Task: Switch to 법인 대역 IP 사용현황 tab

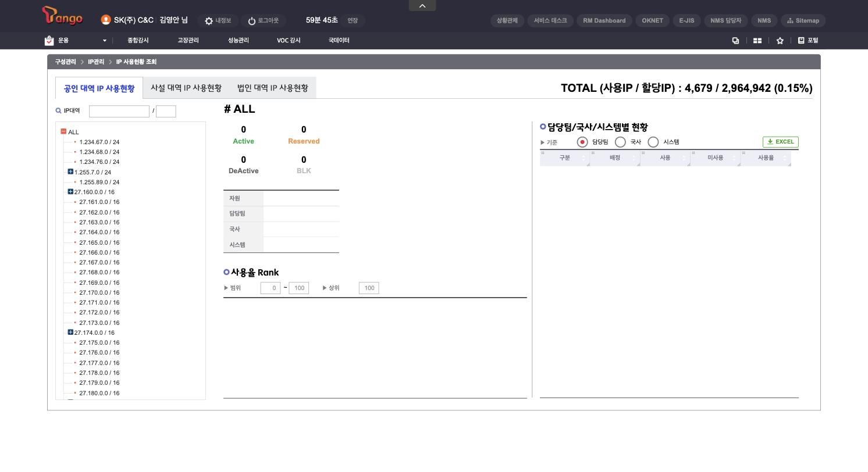Action: (272, 88)
